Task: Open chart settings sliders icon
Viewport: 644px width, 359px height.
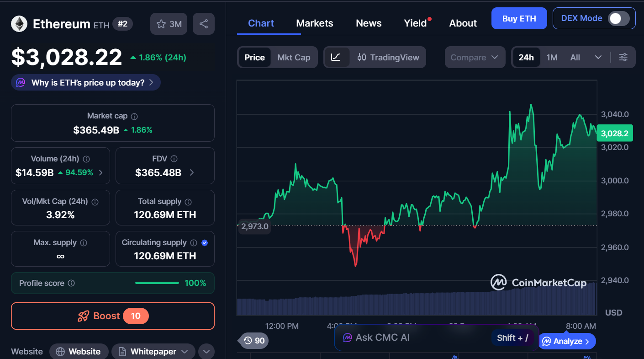Action: (623, 57)
